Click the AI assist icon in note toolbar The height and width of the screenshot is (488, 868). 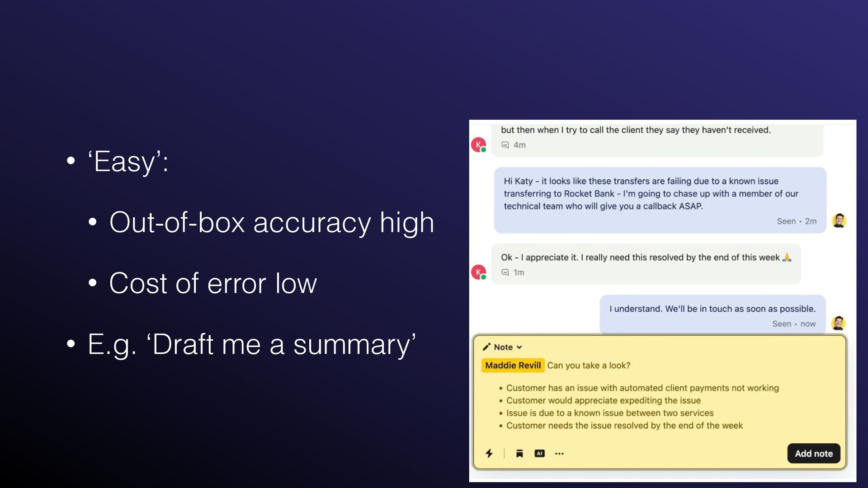coord(539,453)
